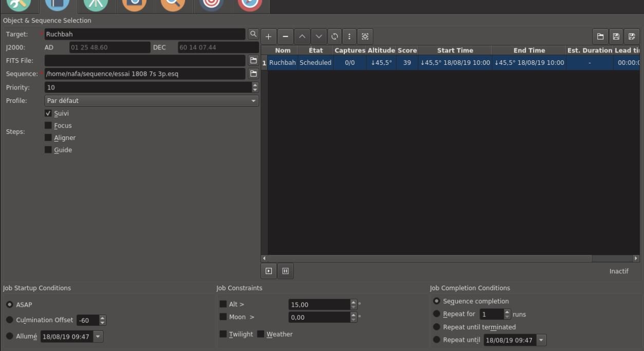Sort by the Captures column header
This screenshot has width=644, height=351.
tap(349, 50)
